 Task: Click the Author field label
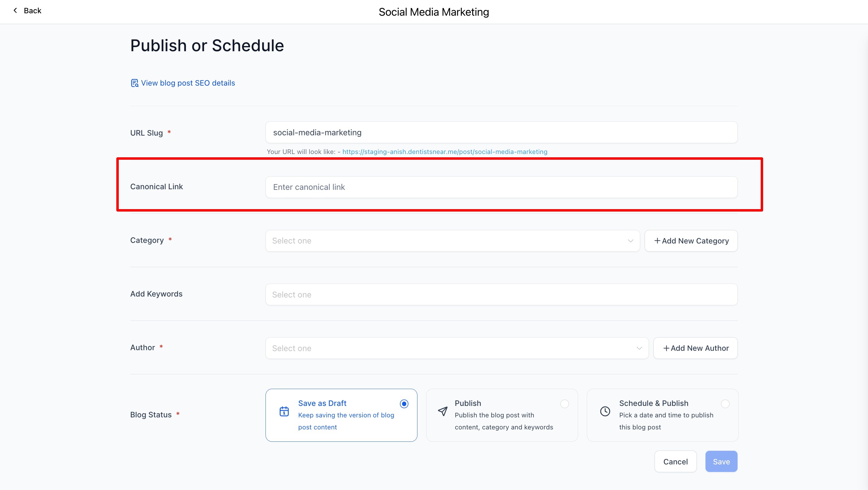click(143, 347)
